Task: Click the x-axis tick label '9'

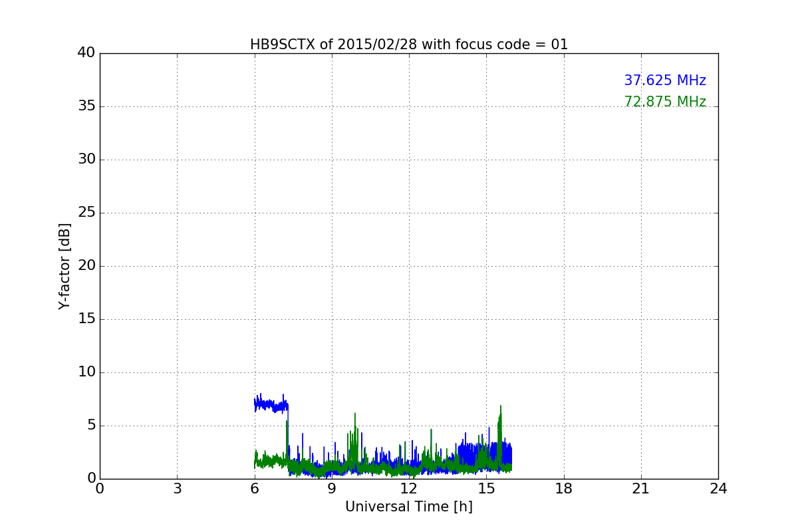Action: (x=332, y=489)
